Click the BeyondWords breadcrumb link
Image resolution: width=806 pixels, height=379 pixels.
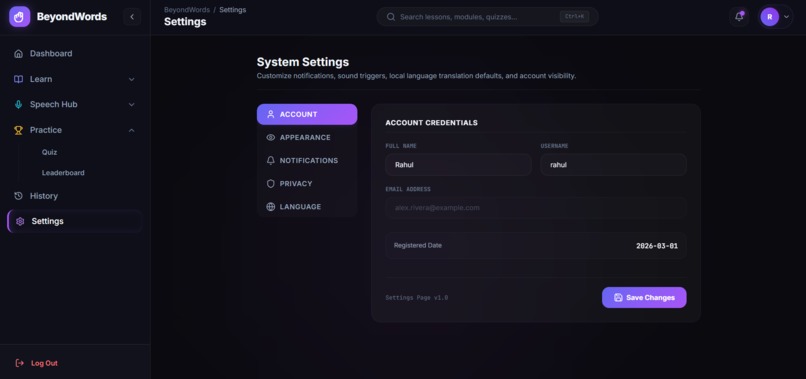point(187,10)
